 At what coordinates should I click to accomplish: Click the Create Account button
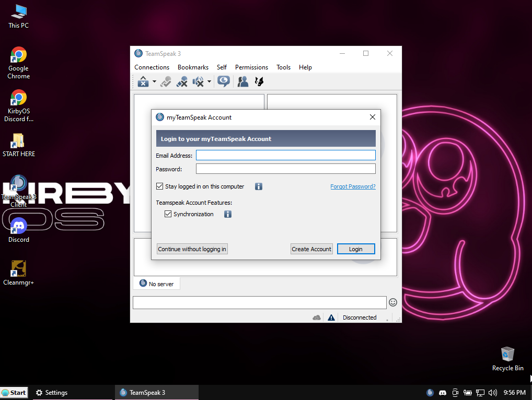[311, 249]
